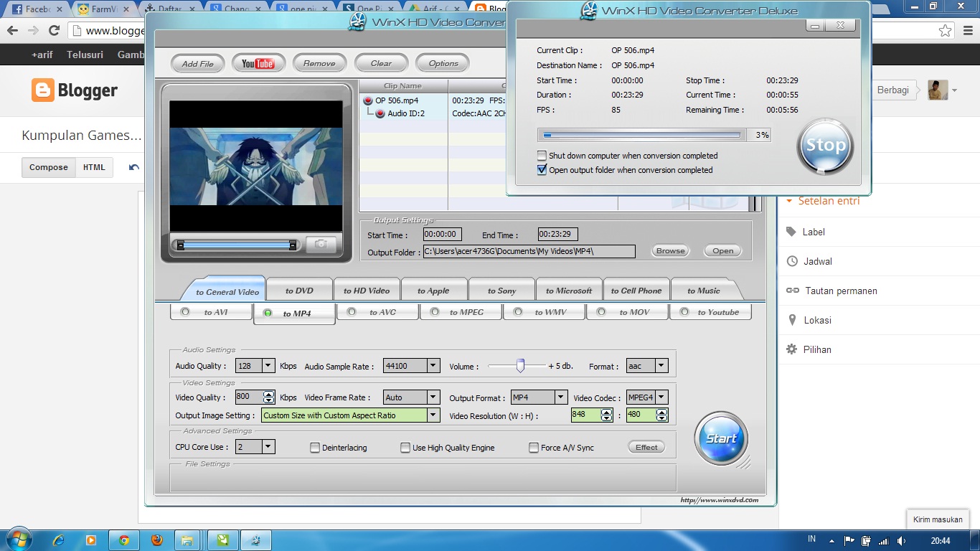Click the Browse output folder button
This screenshot has width=980, height=551.
tap(670, 250)
